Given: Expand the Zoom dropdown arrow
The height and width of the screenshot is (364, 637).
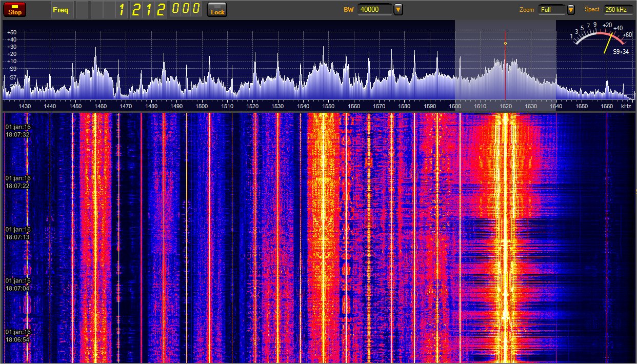Looking at the screenshot, I should tap(571, 9).
